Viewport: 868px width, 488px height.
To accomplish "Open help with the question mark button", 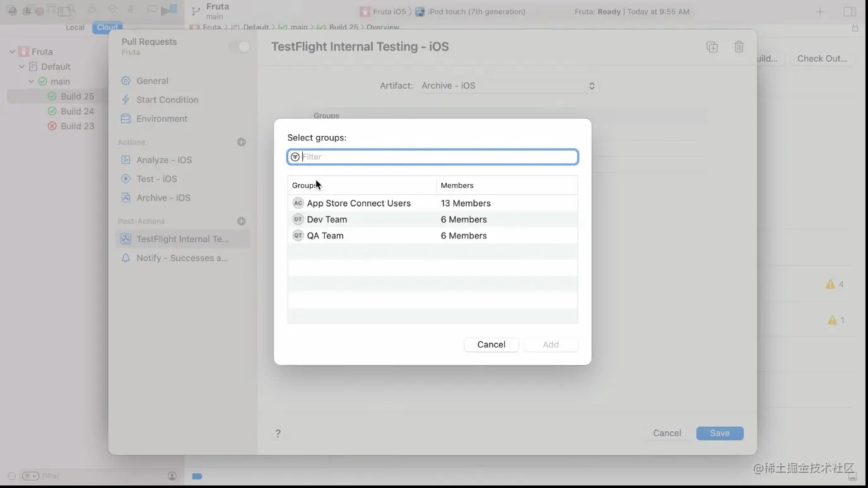I will [278, 434].
